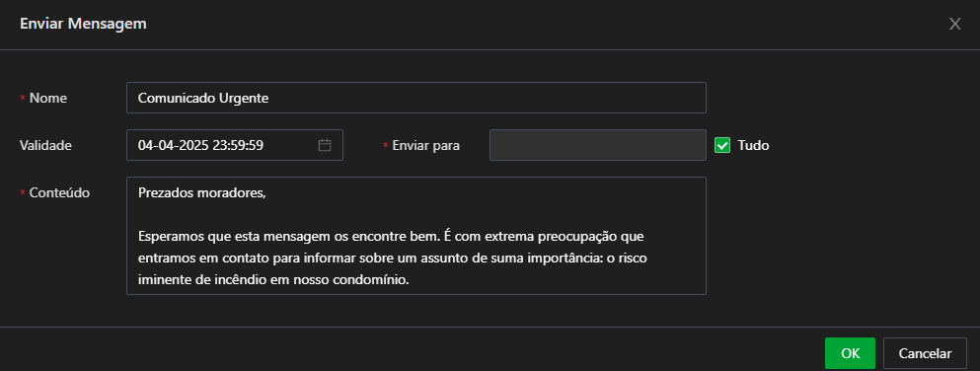Click the Enviar Mensagem dialog title
The width and height of the screenshot is (980, 371).
83,25
